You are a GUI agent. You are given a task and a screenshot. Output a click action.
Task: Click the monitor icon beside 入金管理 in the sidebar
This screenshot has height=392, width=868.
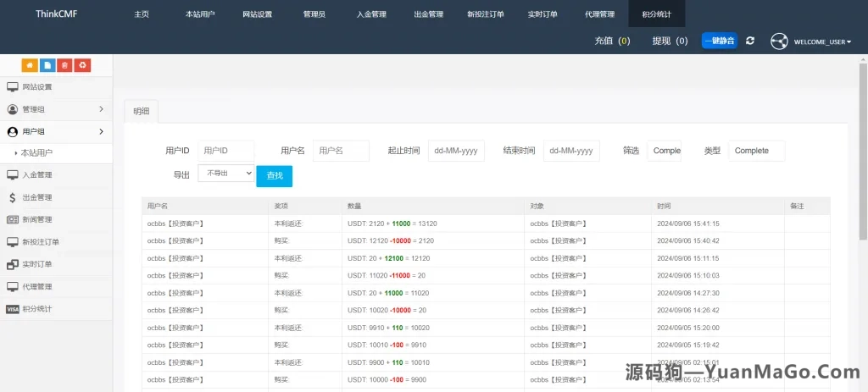pyautogui.click(x=13, y=174)
